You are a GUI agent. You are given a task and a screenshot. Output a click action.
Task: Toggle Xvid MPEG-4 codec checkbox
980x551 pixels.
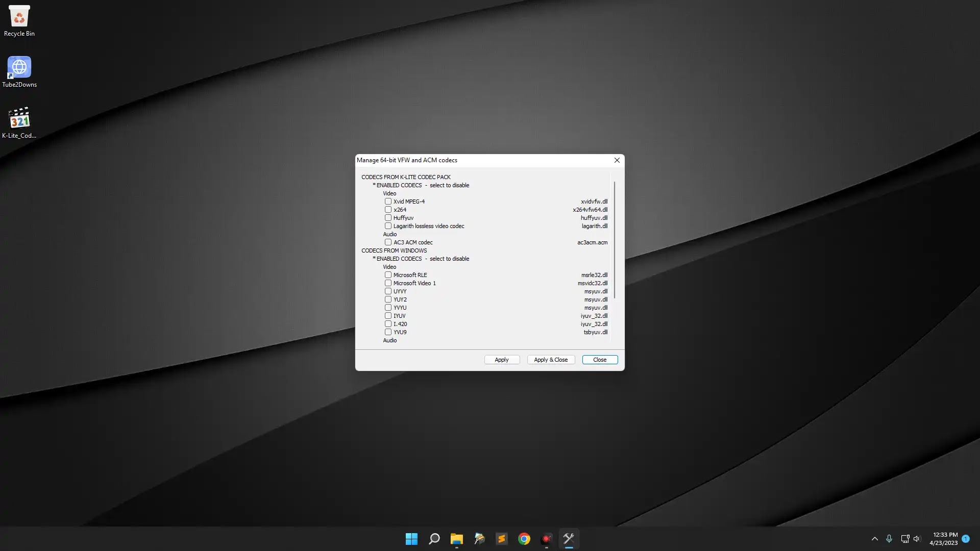point(389,201)
